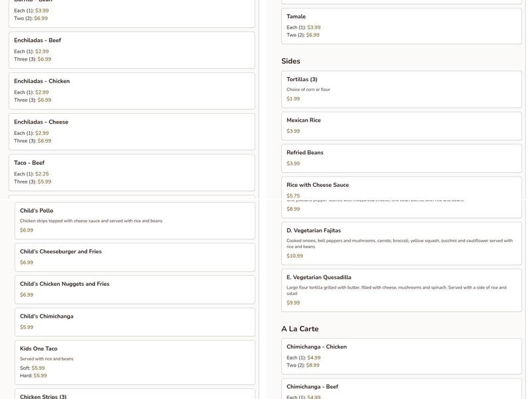Click the A La Carte section heading
532x399 pixels.
coord(300,329)
